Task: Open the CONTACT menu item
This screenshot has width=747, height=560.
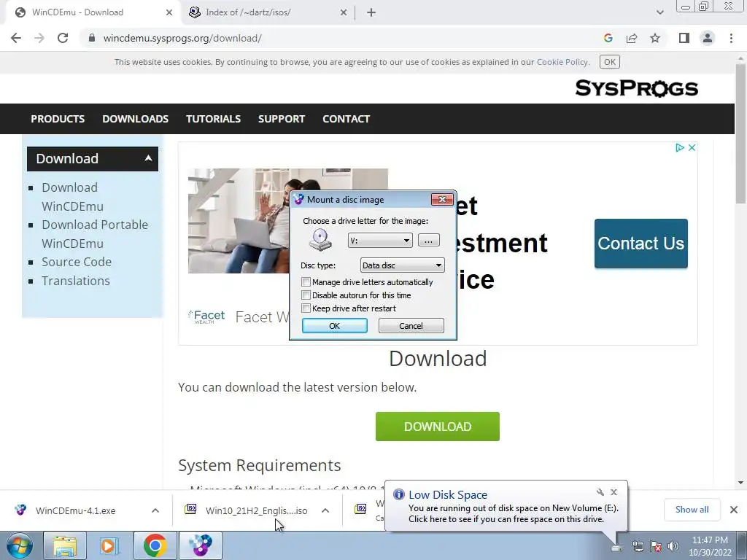Action: click(x=346, y=119)
